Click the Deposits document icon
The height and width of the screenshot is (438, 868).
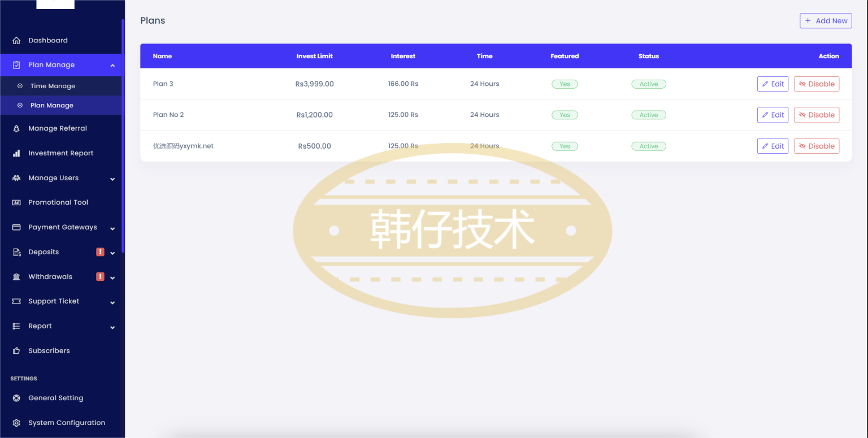coord(16,252)
